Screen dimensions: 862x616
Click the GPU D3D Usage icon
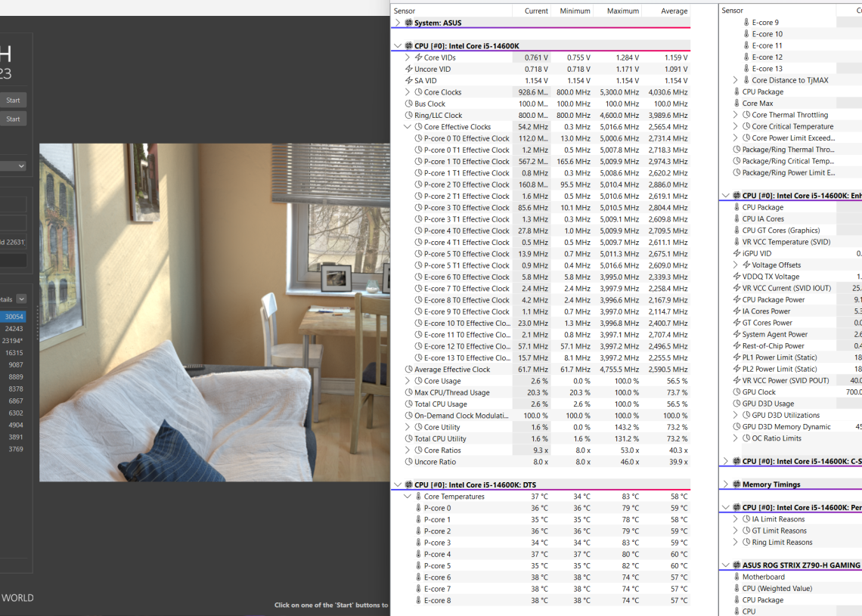point(736,404)
